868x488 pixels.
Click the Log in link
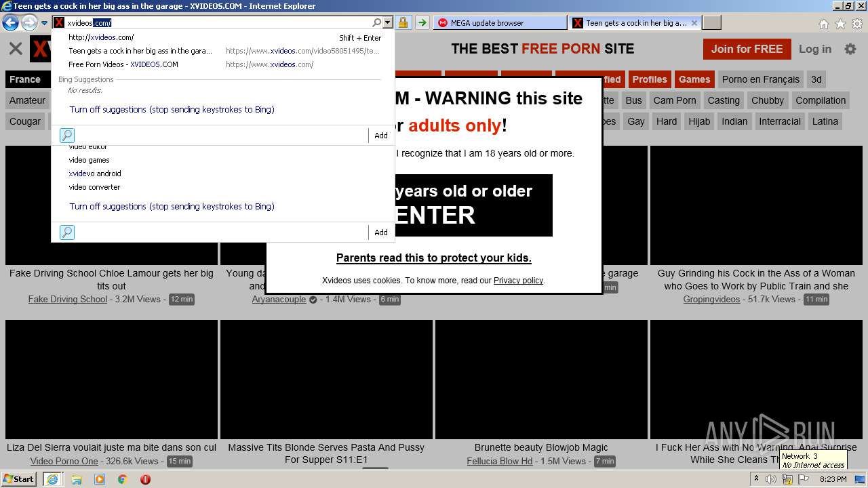click(x=814, y=49)
